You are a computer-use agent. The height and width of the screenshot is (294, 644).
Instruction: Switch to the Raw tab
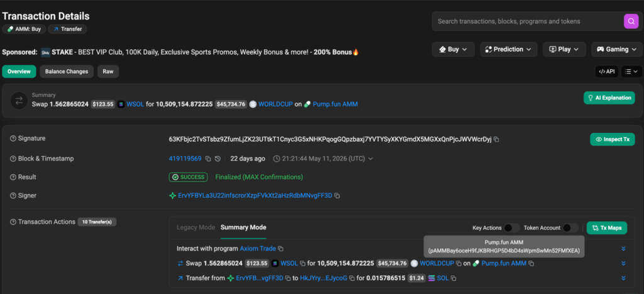coord(108,72)
